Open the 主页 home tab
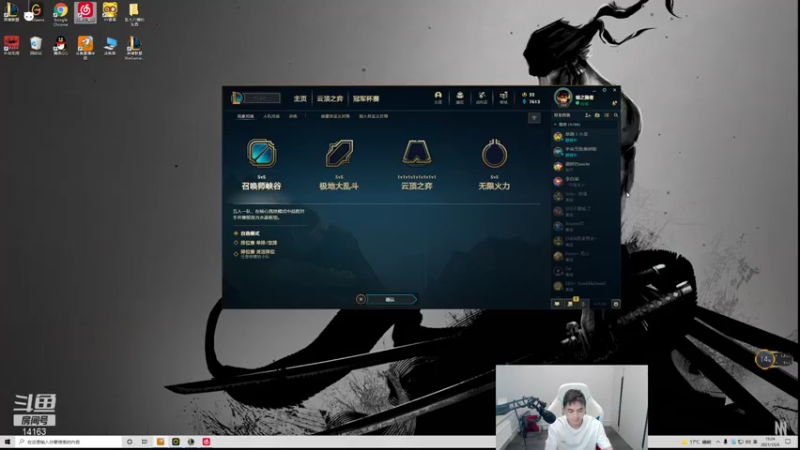 [x=300, y=98]
